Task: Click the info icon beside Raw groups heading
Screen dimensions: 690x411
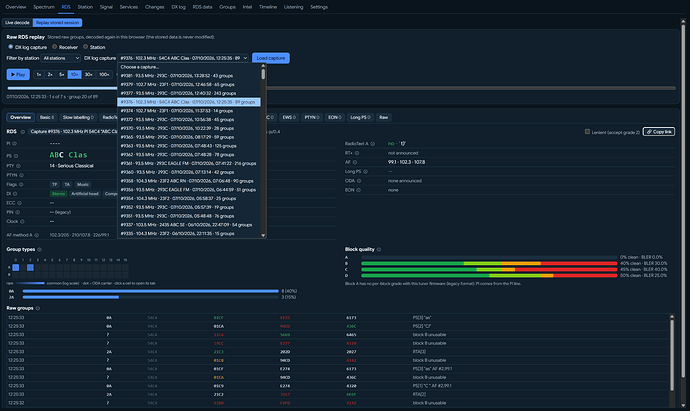Action: point(37,308)
